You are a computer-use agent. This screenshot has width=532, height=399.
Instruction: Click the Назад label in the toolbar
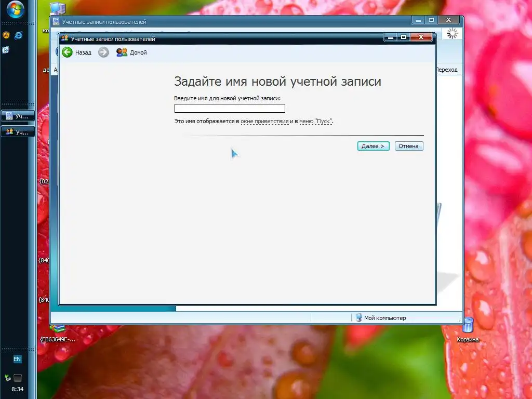click(84, 52)
